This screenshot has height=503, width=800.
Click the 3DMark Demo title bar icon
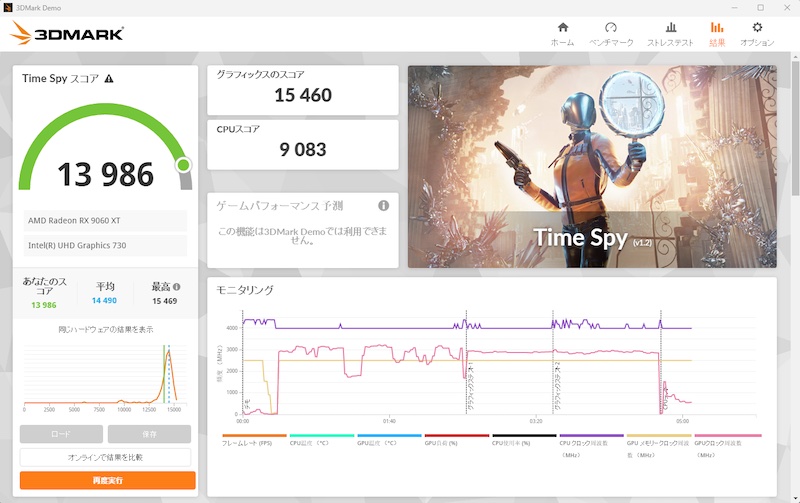click(8, 8)
